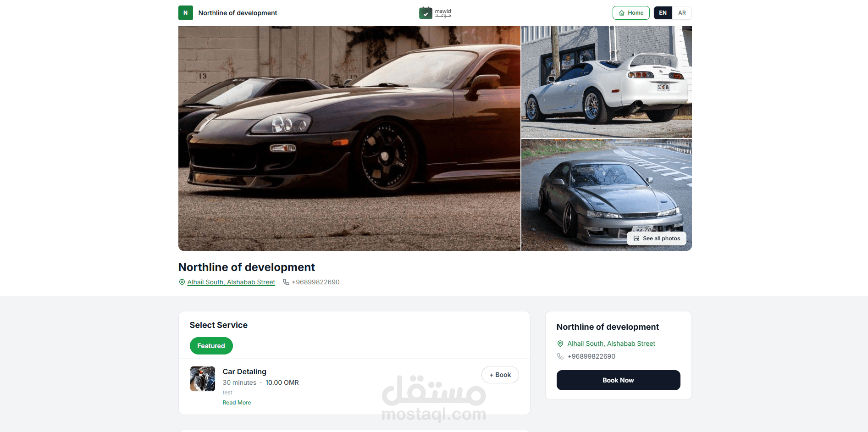Switch language to AR
Viewport: 868px width, 432px height.
682,13
